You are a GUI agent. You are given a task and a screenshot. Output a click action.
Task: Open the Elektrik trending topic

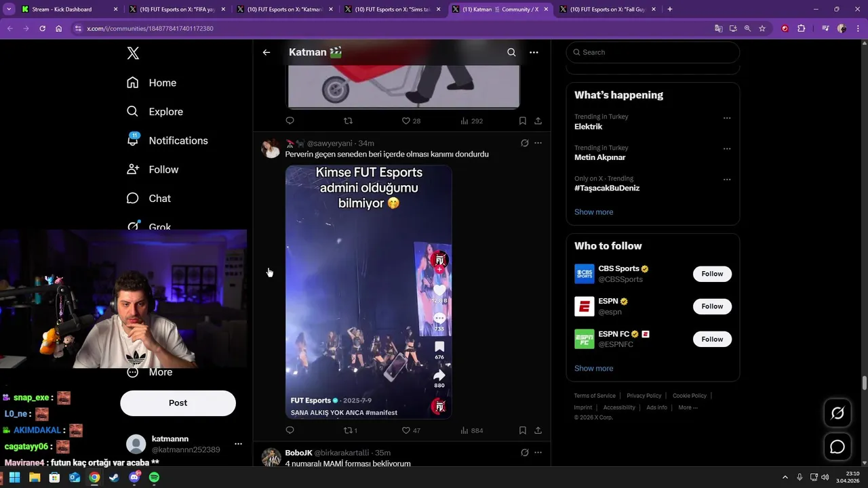point(588,127)
